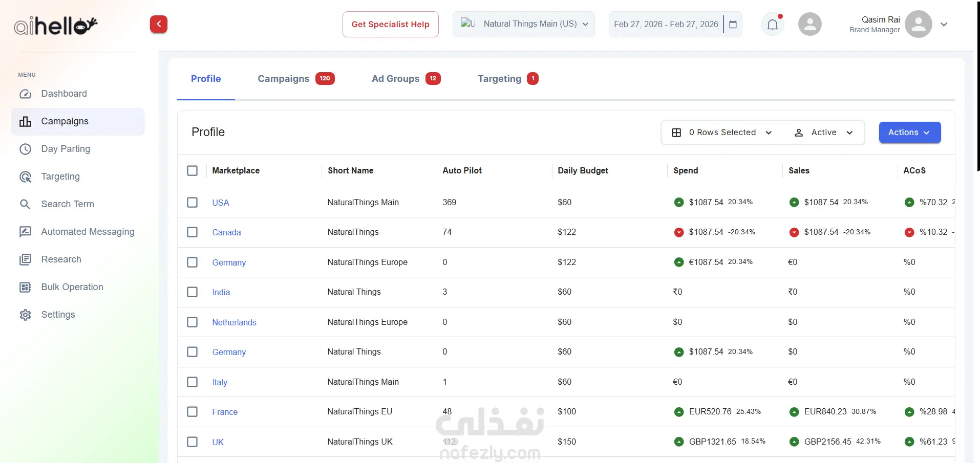Check the India row checkbox
The image size is (980, 463).
coord(193,292)
